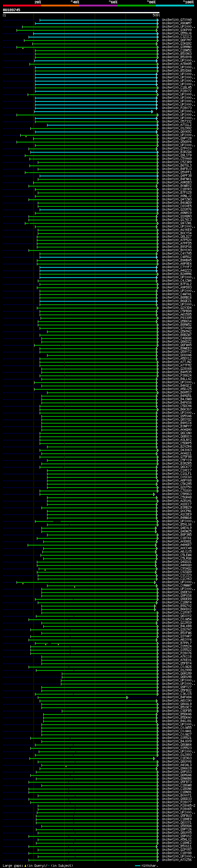This screenshot has width=197, height=868.
Task: Select hit UniRef100_Q75F88
Action: [x=177, y=457]
